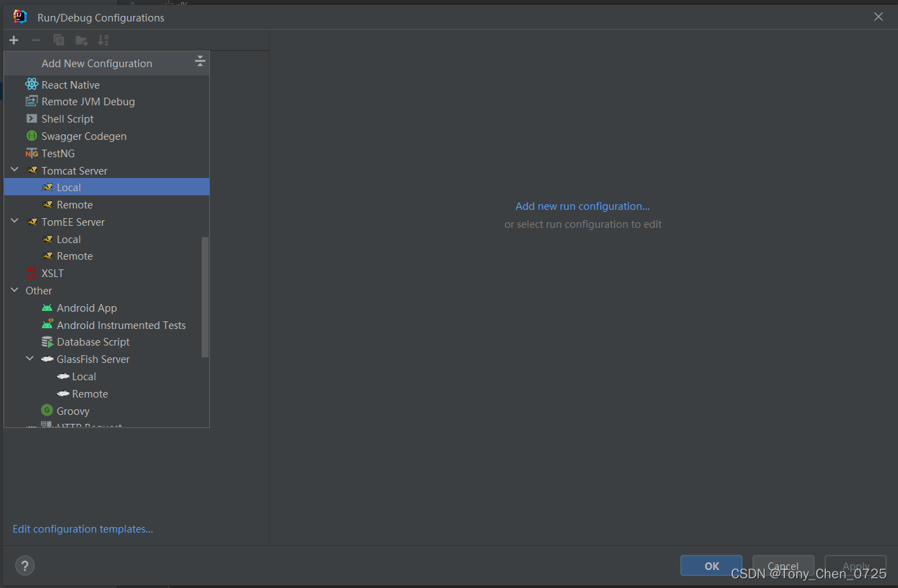The height and width of the screenshot is (588, 898).
Task: Click the Add New Configuration popup header
Action: pyautogui.click(x=107, y=63)
